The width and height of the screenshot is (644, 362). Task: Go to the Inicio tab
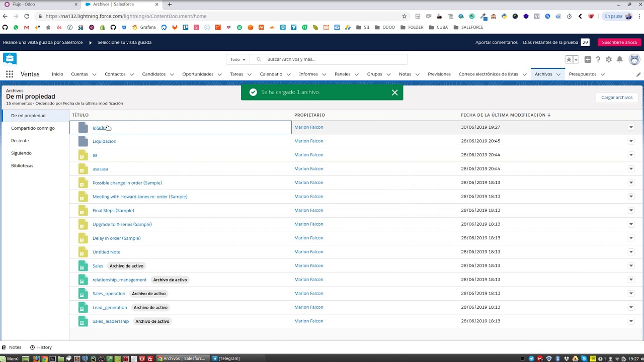57,74
